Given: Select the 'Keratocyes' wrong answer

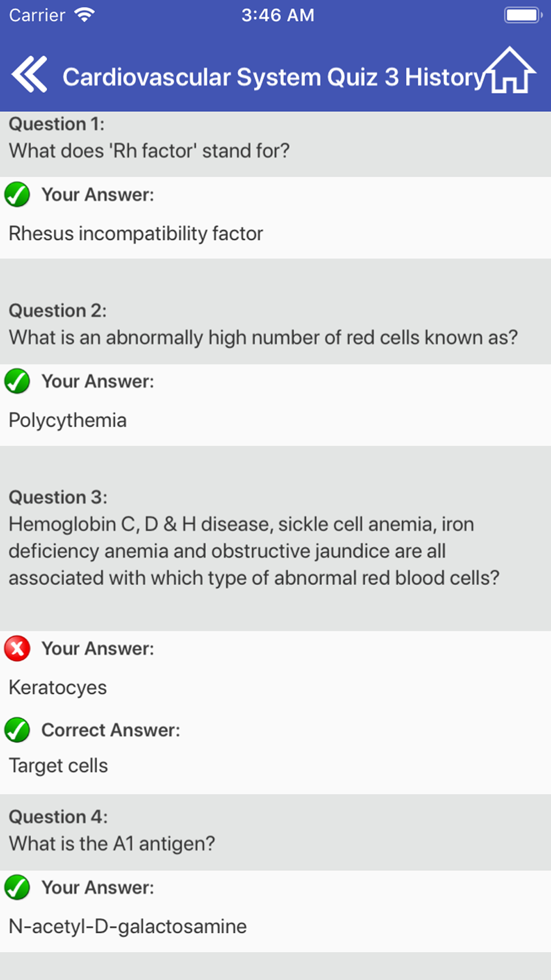Looking at the screenshot, I should [x=58, y=688].
